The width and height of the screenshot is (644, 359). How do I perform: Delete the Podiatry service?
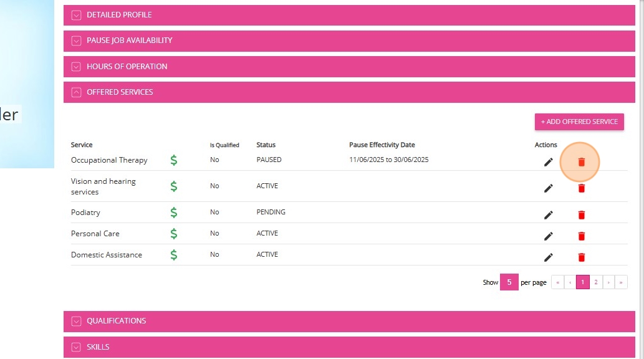(581, 215)
